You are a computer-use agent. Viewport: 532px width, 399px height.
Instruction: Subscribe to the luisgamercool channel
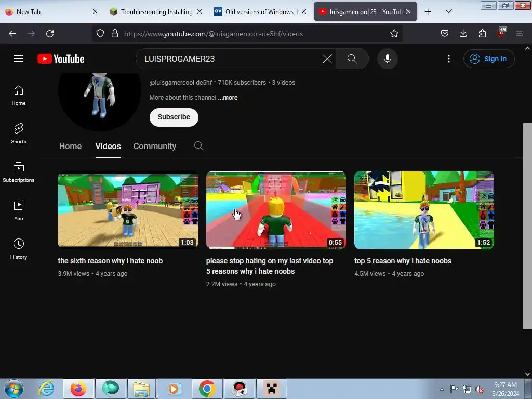174,117
